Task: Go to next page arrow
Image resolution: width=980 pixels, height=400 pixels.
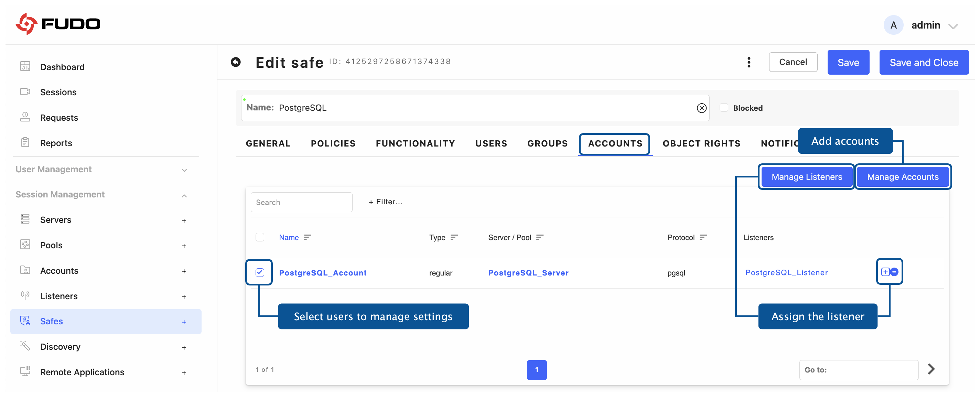Action: click(x=931, y=369)
